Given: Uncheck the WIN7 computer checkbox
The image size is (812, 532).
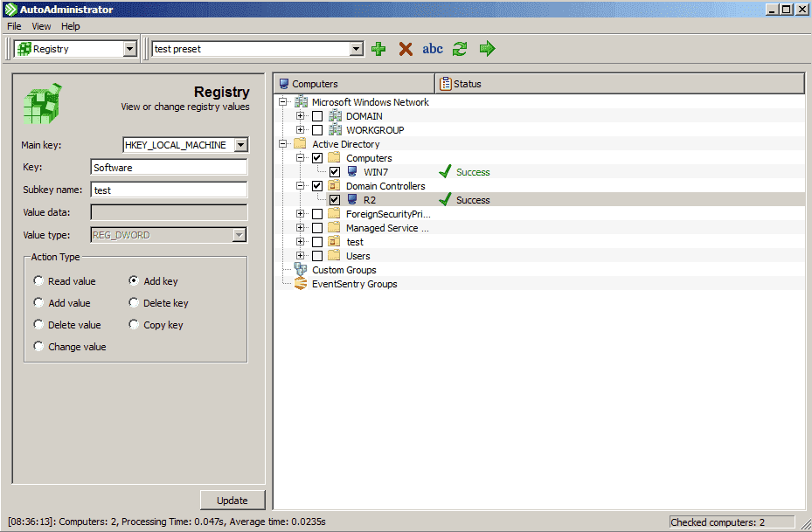Looking at the screenshot, I should click(335, 171).
